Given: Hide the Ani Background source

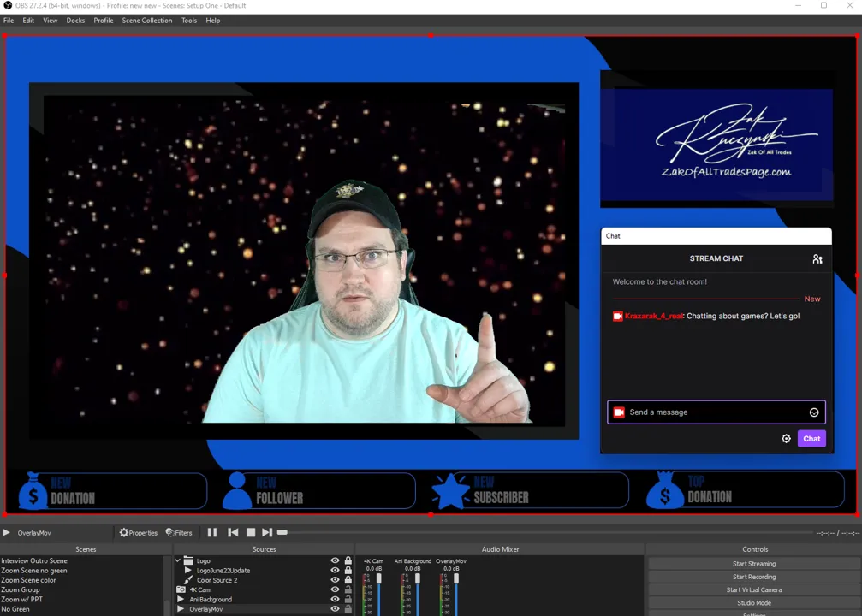Looking at the screenshot, I should pyautogui.click(x=335, y=599).
